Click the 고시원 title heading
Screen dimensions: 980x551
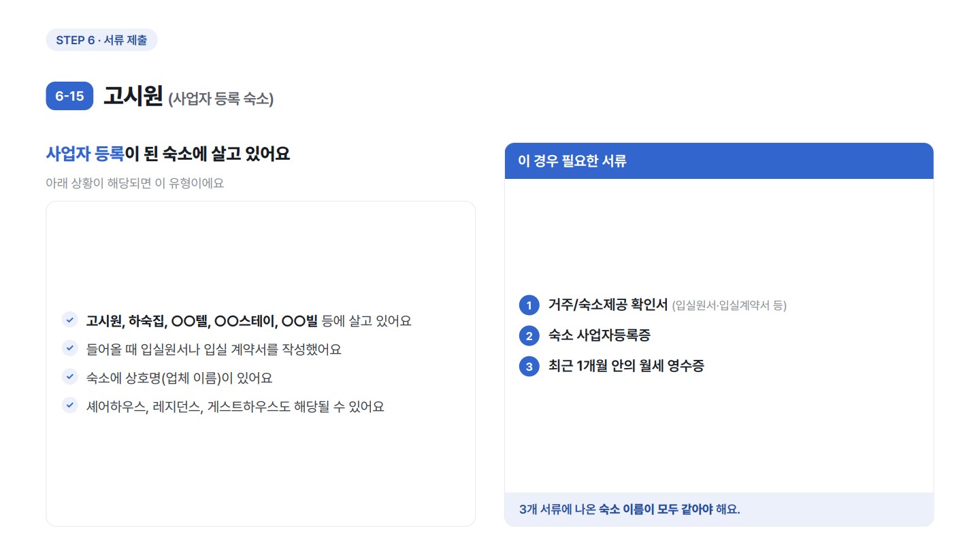pyautogui.click(x=133, y=96)
